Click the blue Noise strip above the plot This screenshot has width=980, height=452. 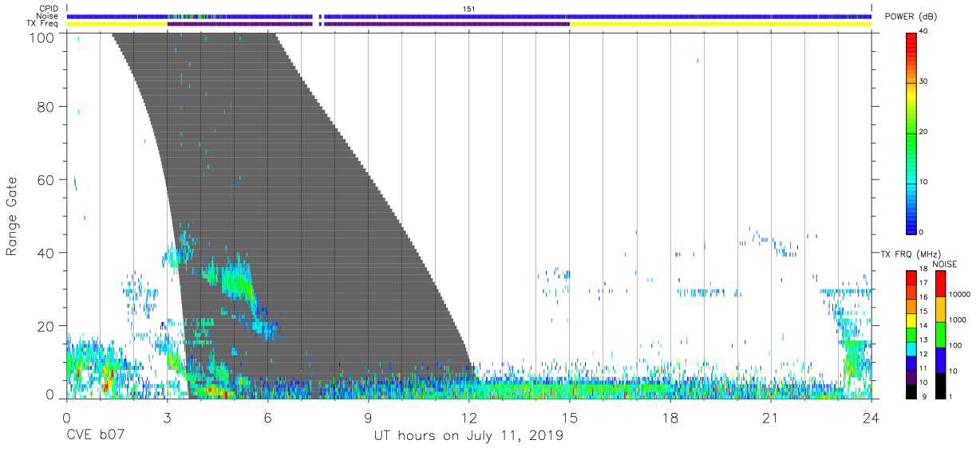coord(468,16)
